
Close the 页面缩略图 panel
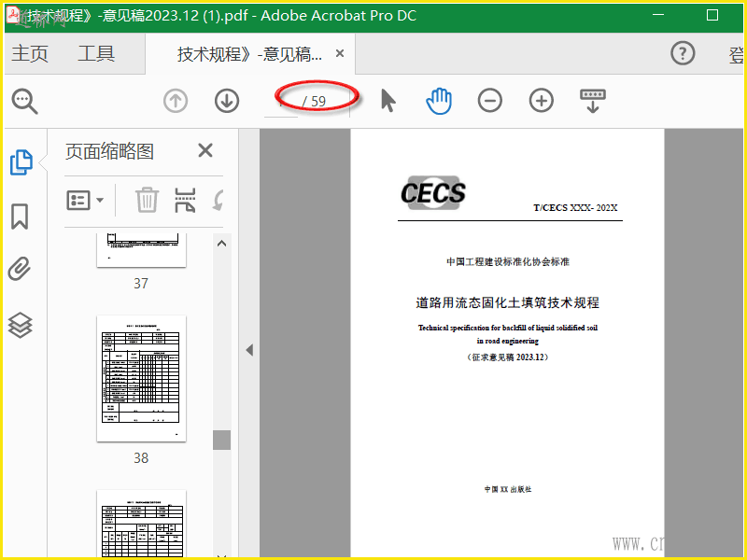(x=205, y=150)
